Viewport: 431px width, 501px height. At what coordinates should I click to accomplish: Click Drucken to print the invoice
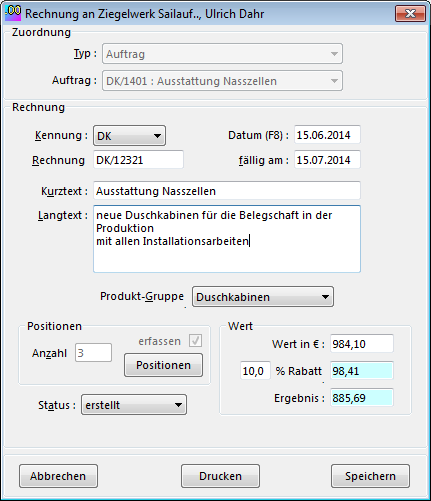pos(220,476)
